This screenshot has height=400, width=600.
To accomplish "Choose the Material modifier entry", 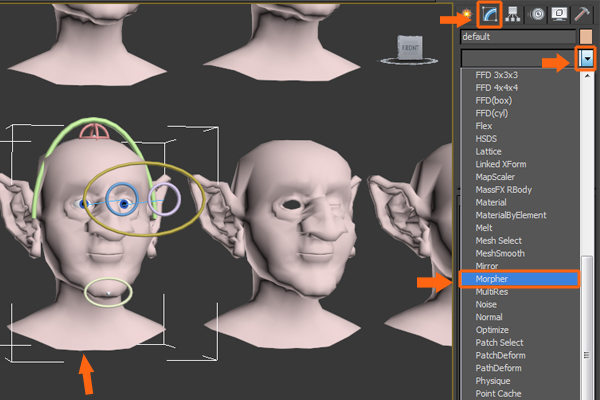I will (x=491, y=202).
